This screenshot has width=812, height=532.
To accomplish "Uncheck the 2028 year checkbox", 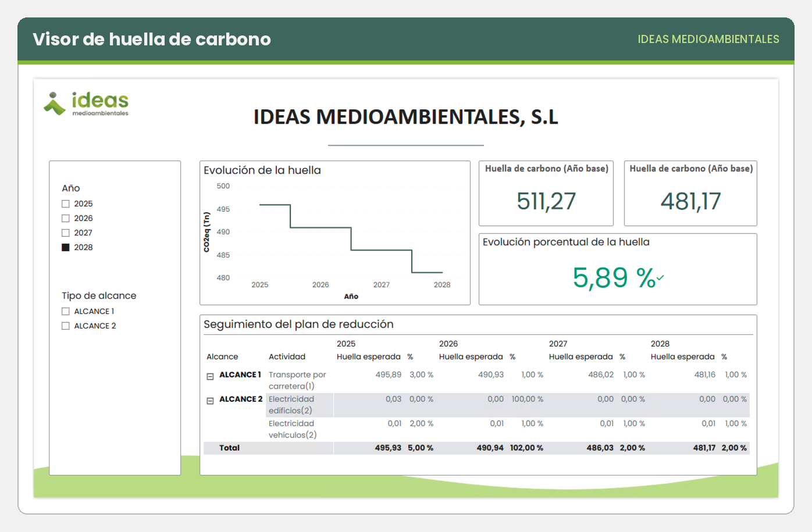I will click(66, 248).
